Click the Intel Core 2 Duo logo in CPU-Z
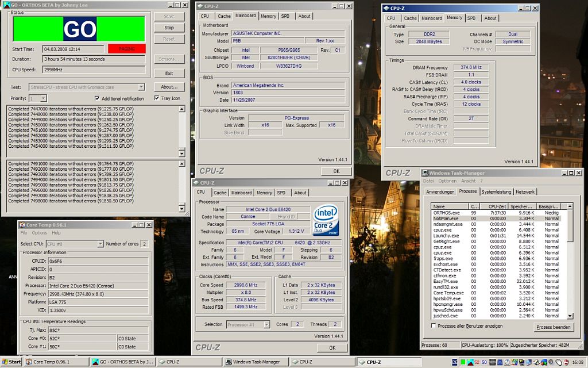Screen dimensions: 588x368 click(x=326, y=220)
